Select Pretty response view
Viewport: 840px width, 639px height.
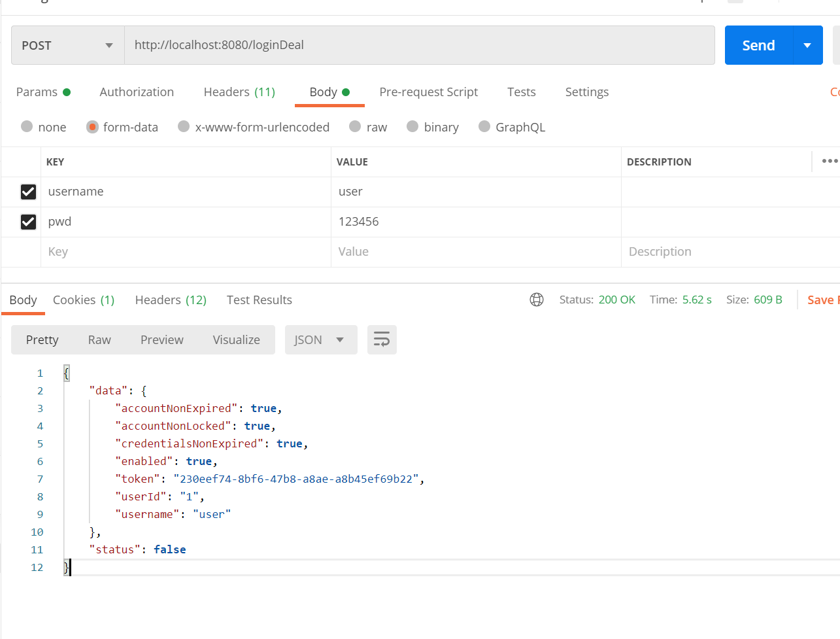(42, 339)
